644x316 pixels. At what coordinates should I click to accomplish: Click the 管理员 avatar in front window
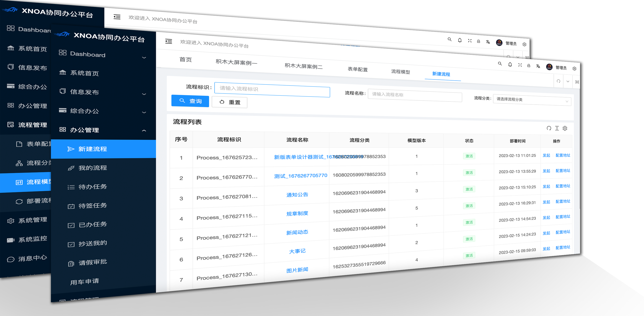(x=549, y=67)
